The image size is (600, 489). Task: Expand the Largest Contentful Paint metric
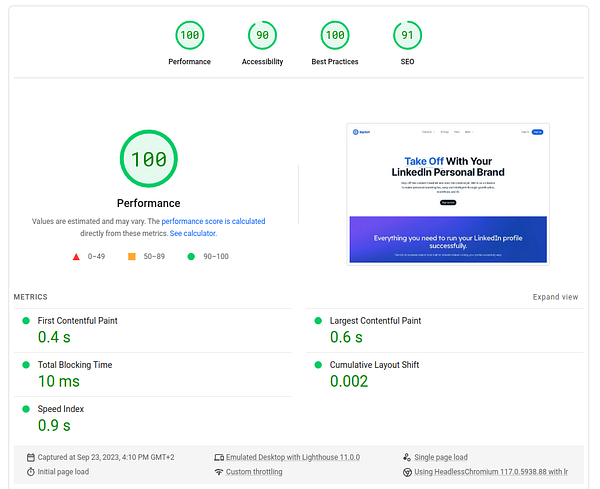pos(375,321)
